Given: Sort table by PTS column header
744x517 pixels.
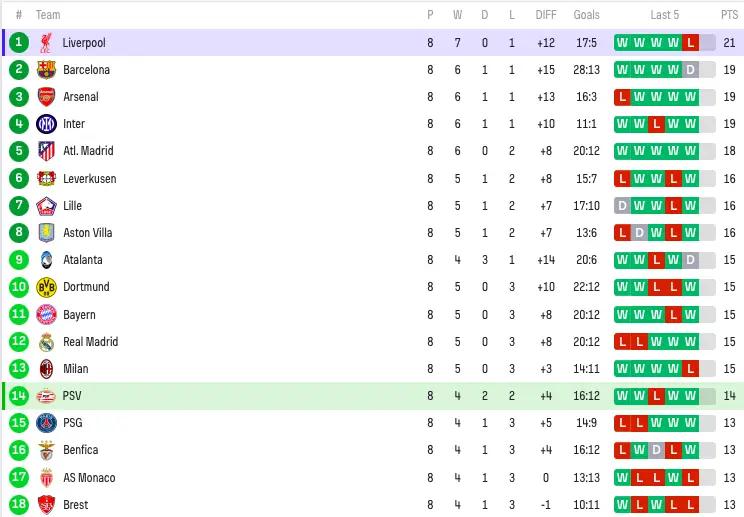Looking at the screenshot, I should 729,15.
